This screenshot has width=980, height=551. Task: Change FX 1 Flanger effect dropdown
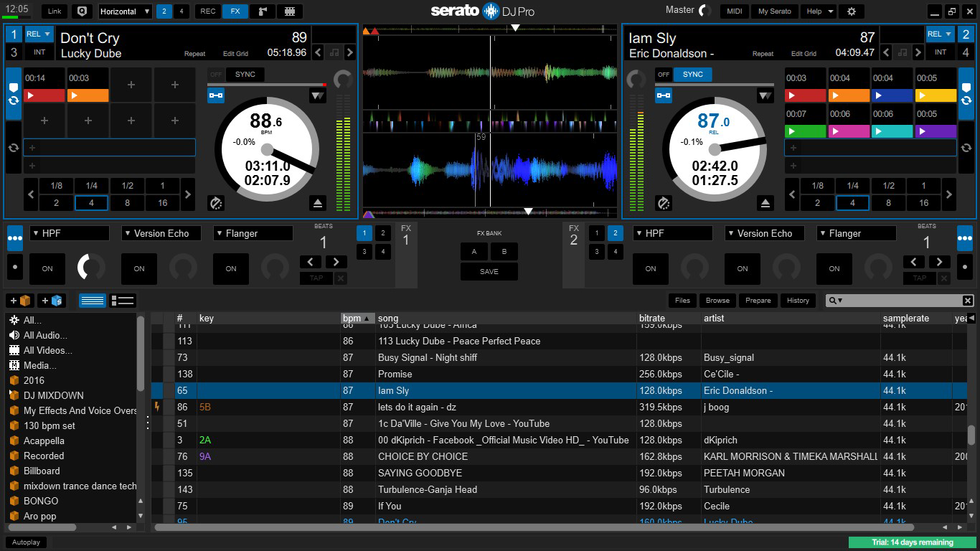pyautogui.click(x=253, y=233)
